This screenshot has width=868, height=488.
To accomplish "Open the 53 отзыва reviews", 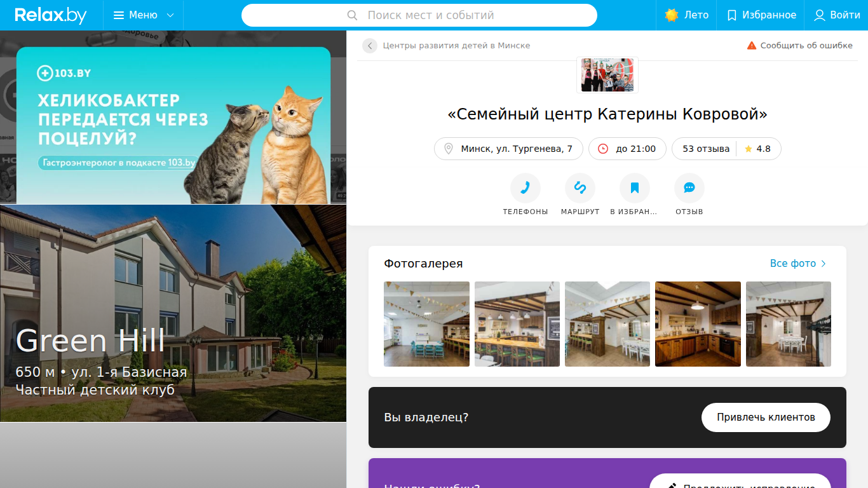I will [x=706, y=149].
